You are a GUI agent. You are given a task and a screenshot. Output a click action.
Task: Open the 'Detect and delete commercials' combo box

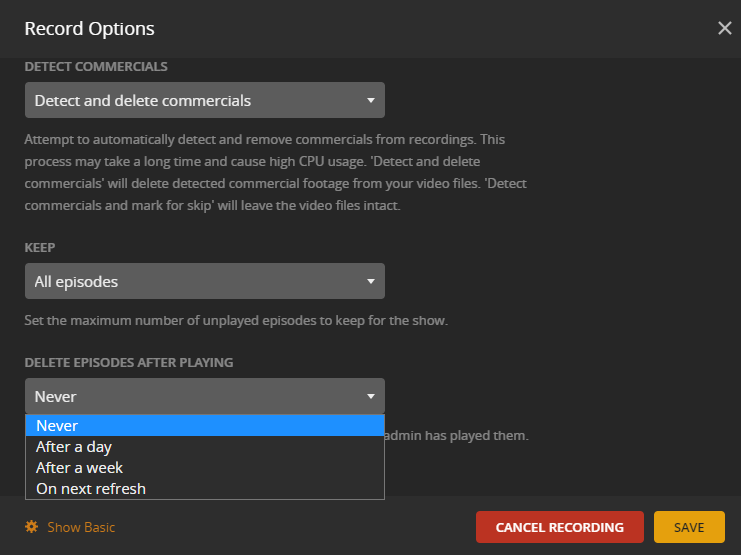click(x=204, y=101)
